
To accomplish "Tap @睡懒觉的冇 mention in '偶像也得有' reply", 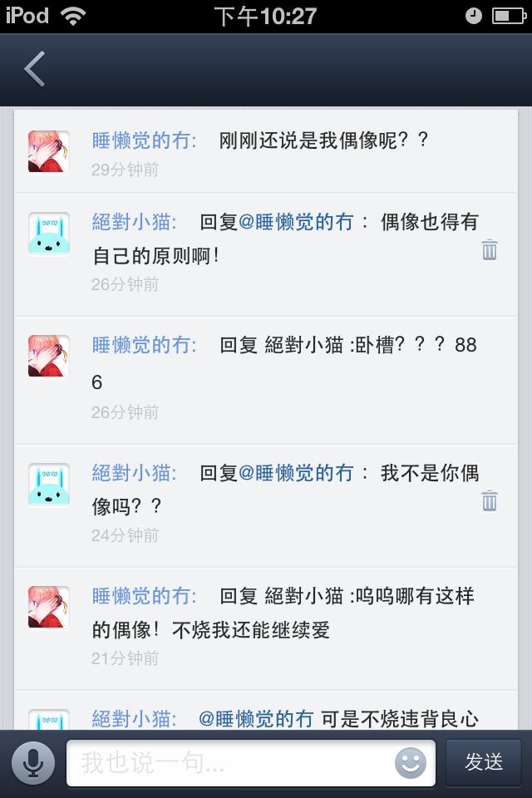I will click(x=296, y=222).
